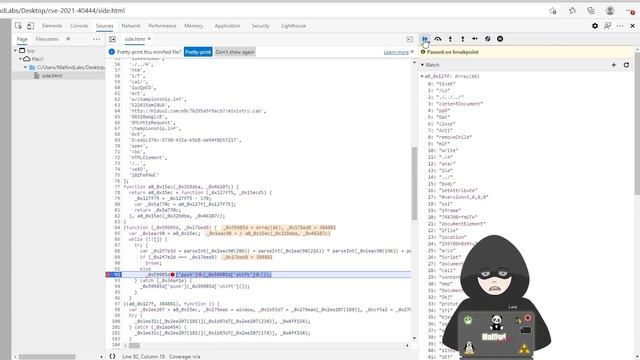This screenshot has width=640, height=360.
Task: Collapse the a0_0x127f Array watch entry
Action: pos(422,76)
